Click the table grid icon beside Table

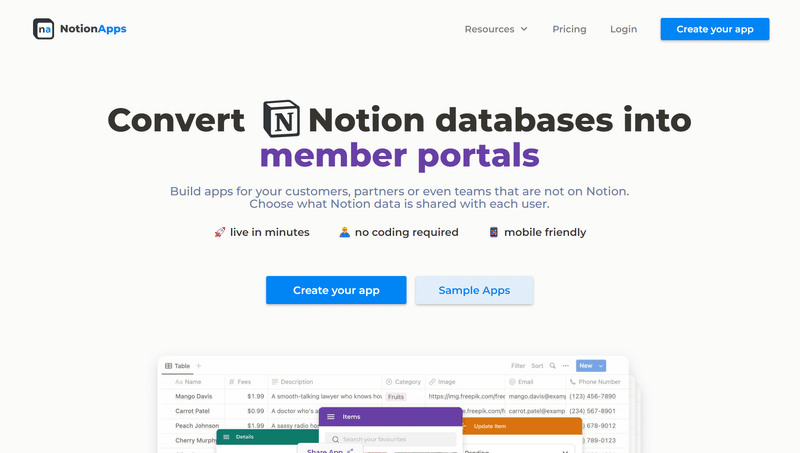168,366
